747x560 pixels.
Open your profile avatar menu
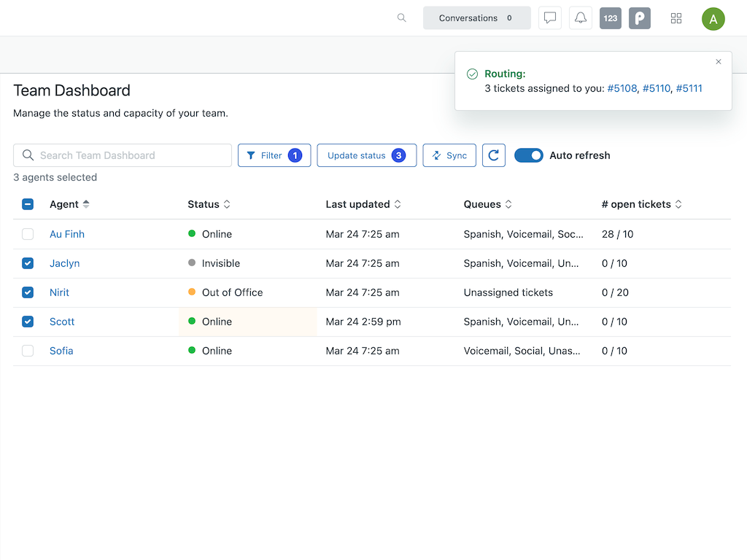713,18
